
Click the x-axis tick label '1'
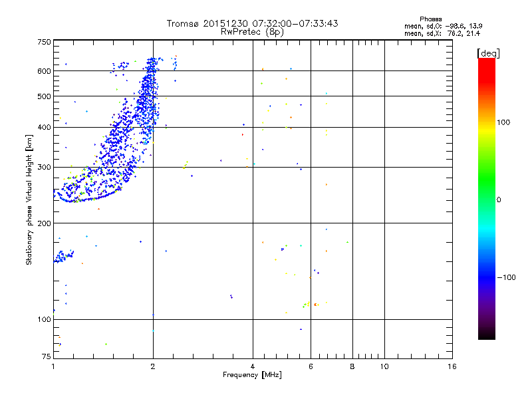pyautogui.click(x=53, y=366)
